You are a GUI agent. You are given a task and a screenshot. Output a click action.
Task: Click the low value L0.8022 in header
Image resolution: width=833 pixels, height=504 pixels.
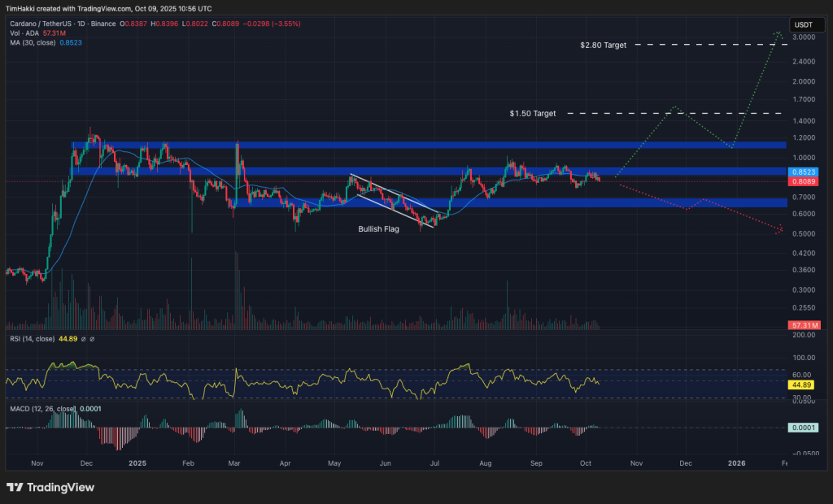click(x=195, y=24)
